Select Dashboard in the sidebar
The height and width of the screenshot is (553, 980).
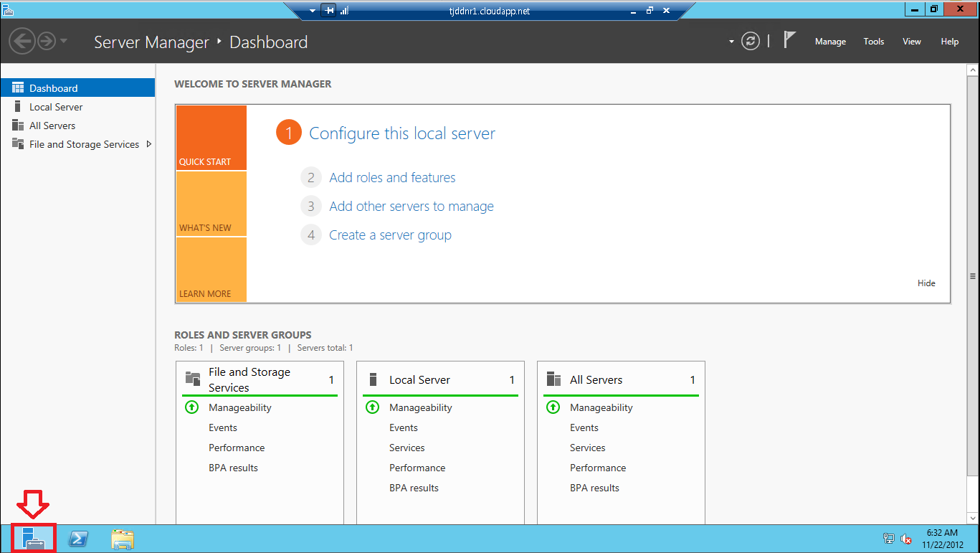(77, 88)
